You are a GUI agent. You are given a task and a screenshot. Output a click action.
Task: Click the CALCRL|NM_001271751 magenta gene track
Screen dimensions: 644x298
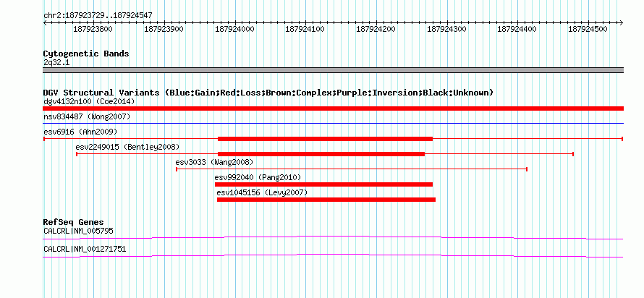[x=333, y=256]
